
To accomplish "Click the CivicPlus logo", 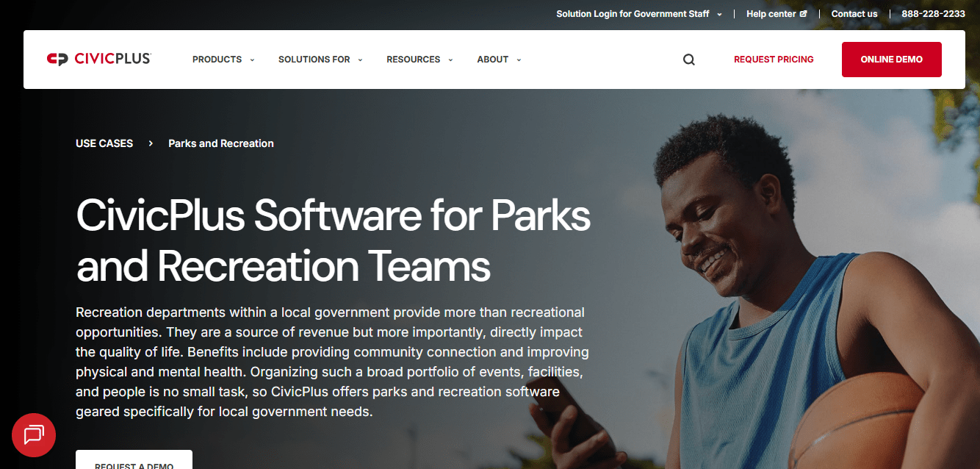I will click(x=98, y=60).
